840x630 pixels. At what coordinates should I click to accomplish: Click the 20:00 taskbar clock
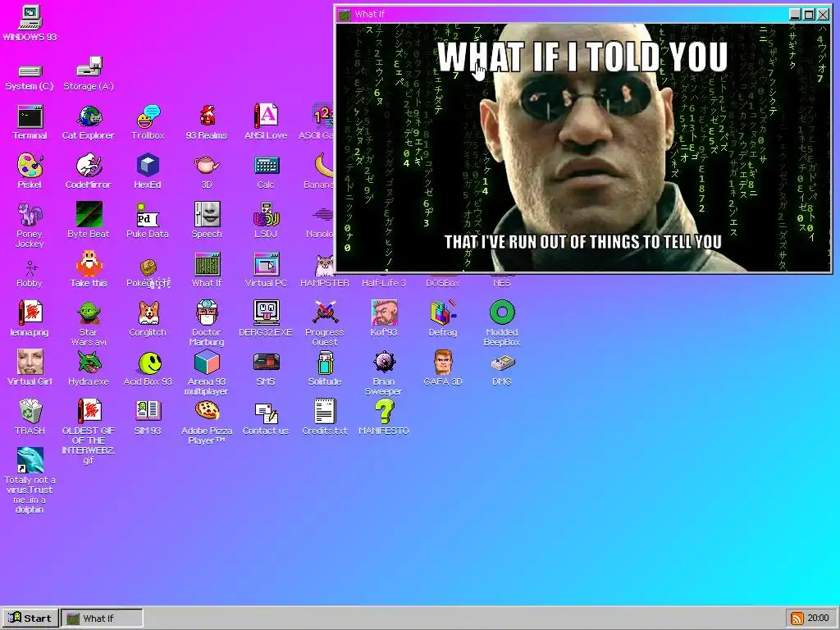[818, 619]
